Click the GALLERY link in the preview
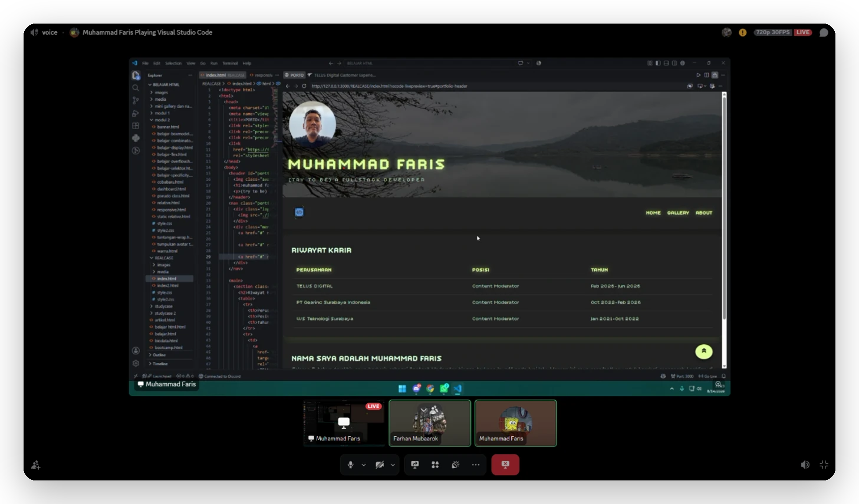859x504 pixels. pyautogui.click(x=678, y=213)
